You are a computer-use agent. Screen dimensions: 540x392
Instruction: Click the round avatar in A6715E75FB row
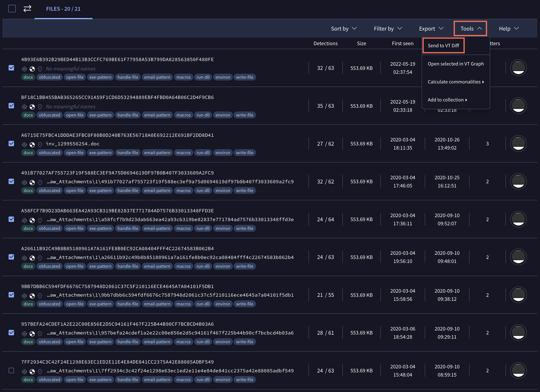[518, 144]
